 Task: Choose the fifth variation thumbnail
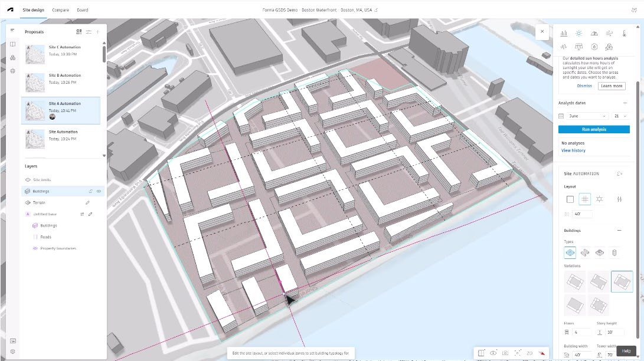(599, 305)
